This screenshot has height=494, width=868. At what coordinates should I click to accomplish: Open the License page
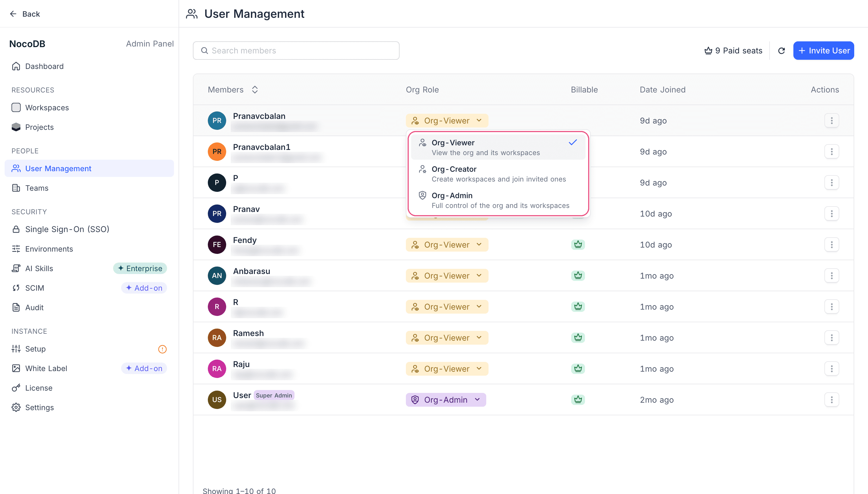[x=89, y=388]
